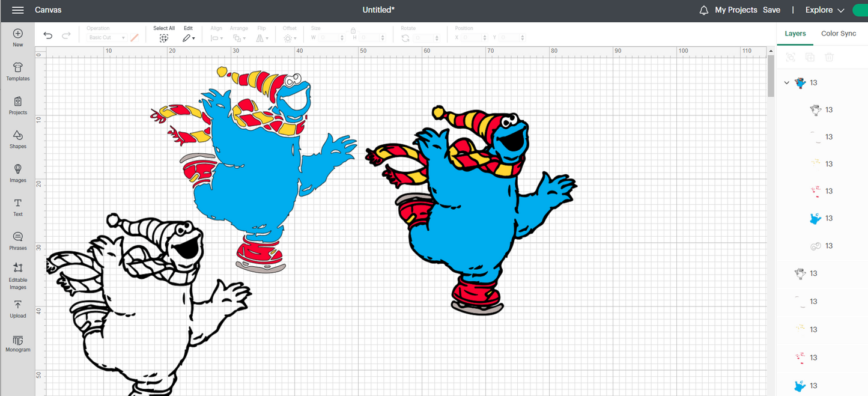
Task: Click the Undo arrow
Action: pos(48,36)
